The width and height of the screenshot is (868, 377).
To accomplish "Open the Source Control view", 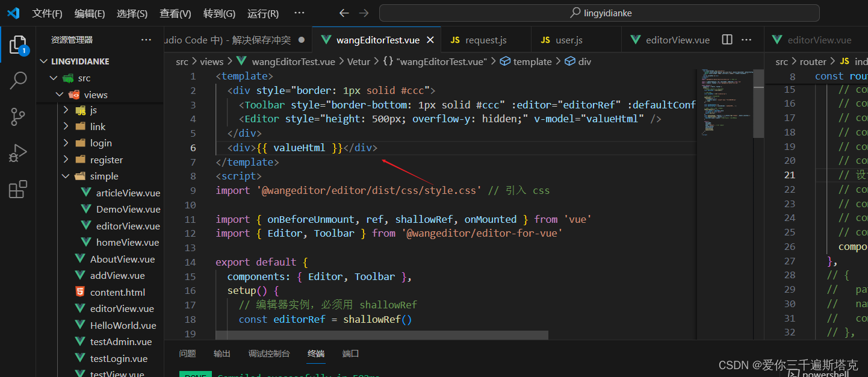I will (x=17, y=117).
